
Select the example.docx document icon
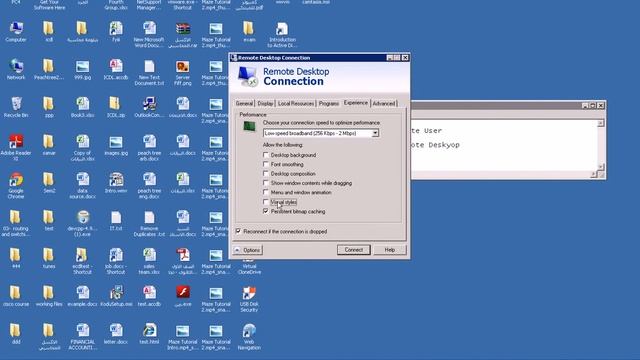click(82, 296)
